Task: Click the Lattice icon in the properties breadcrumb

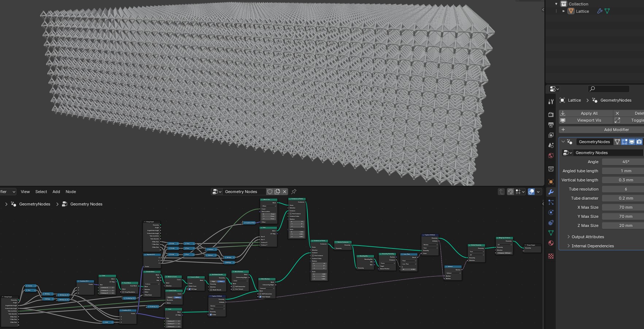Action: [x=562, y=100]
